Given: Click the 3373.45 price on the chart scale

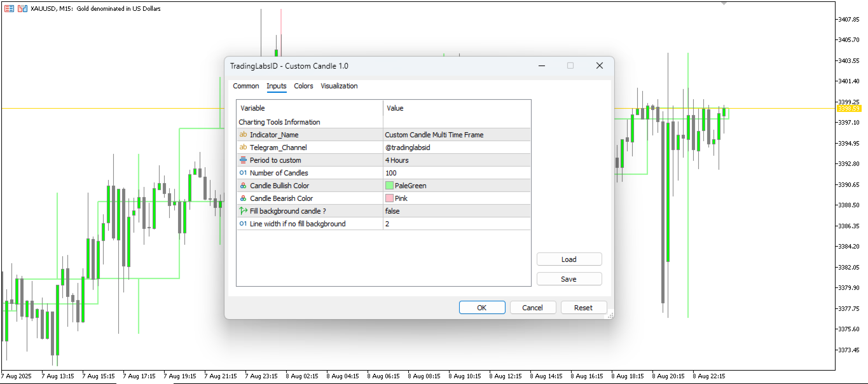Looking at the screenshot, I should [x=850, y=350].
